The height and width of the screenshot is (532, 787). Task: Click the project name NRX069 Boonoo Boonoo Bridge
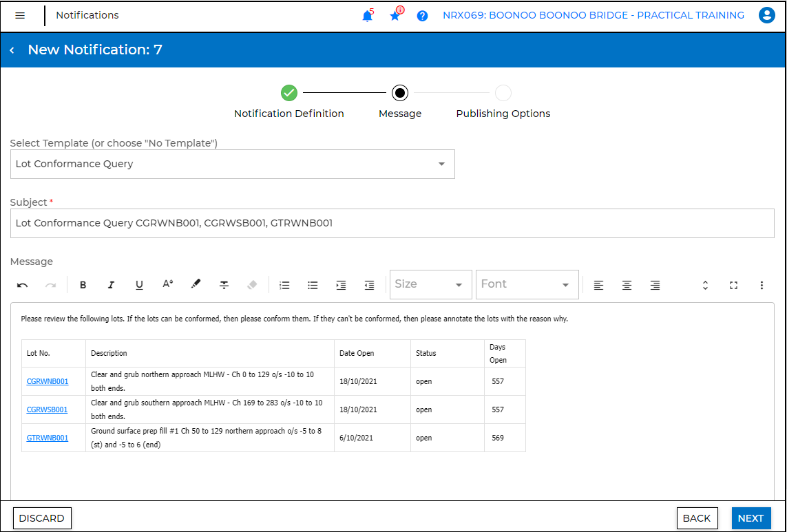click(x=594, y=16)
